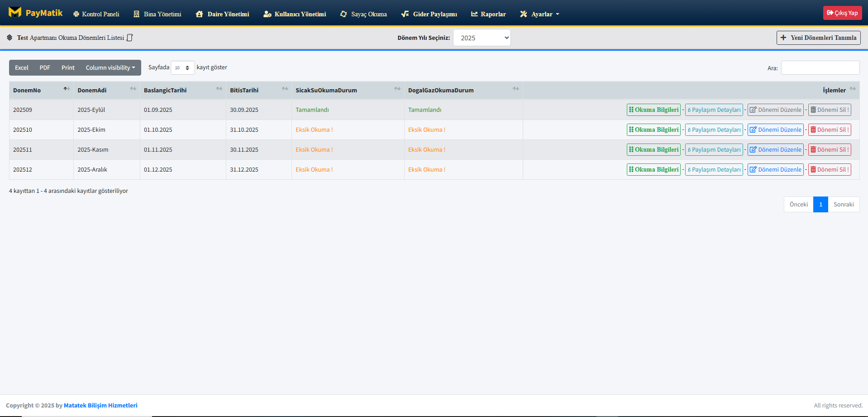This screenshot has width=868, height=417.
Task: Sort by the DonemAdi column arrows
Action: coord(133,89)
